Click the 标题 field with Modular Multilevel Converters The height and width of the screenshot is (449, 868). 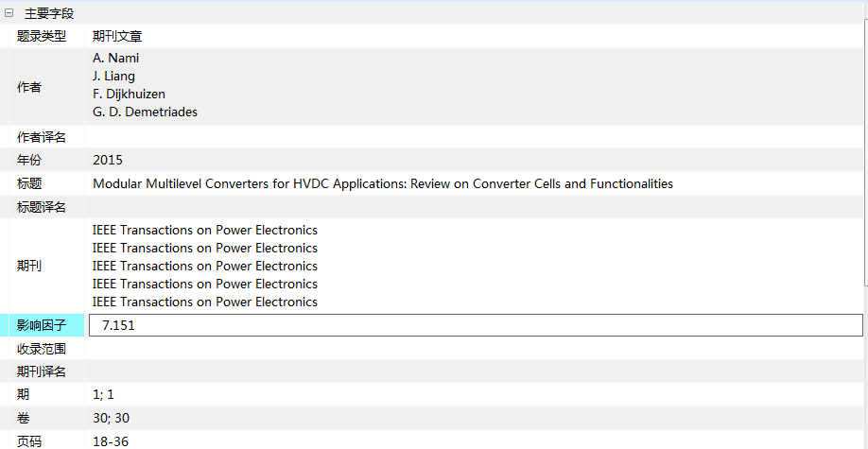pos(383,183)
